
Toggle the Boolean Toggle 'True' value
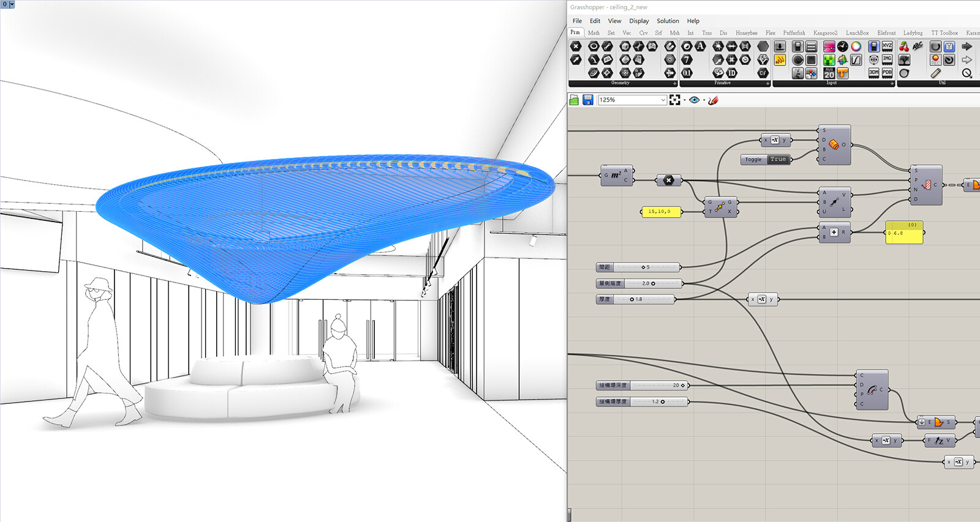pos(778,159)
